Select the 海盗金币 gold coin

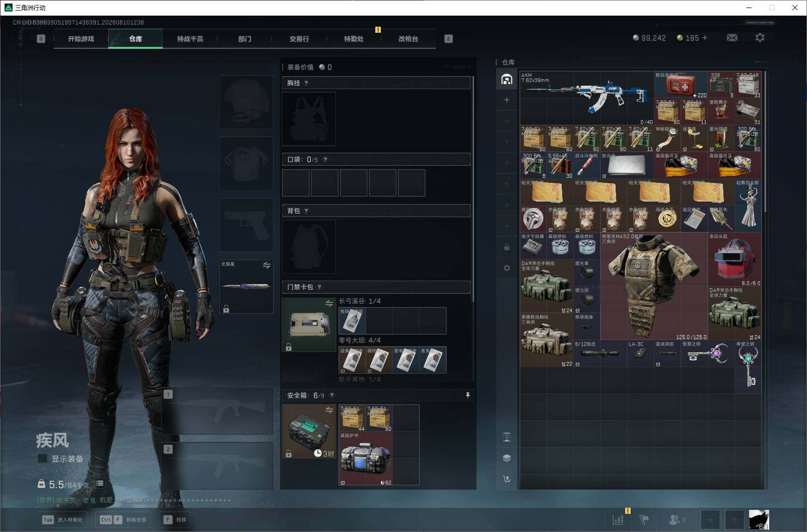click(667, 219)
